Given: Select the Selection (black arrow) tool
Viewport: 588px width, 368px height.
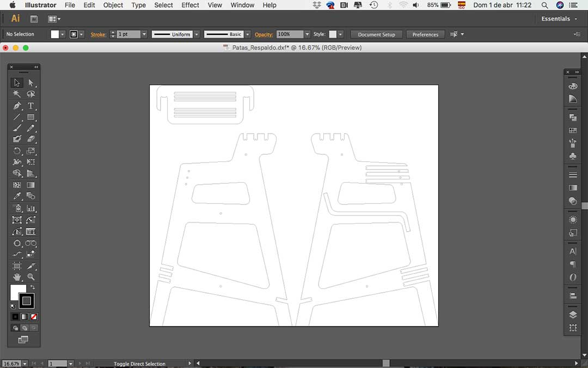Looking at the screenshot, I should [x=17, y=83].
